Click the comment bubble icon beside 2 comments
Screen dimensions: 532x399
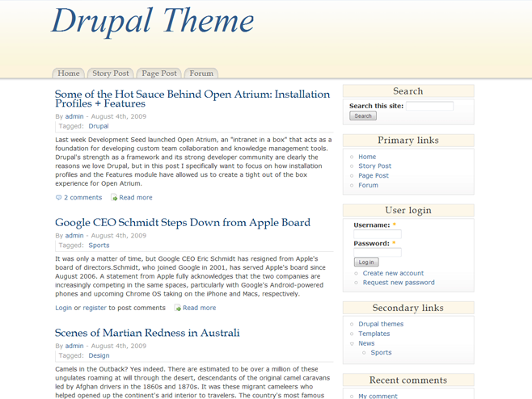click(x=58, y=198)
